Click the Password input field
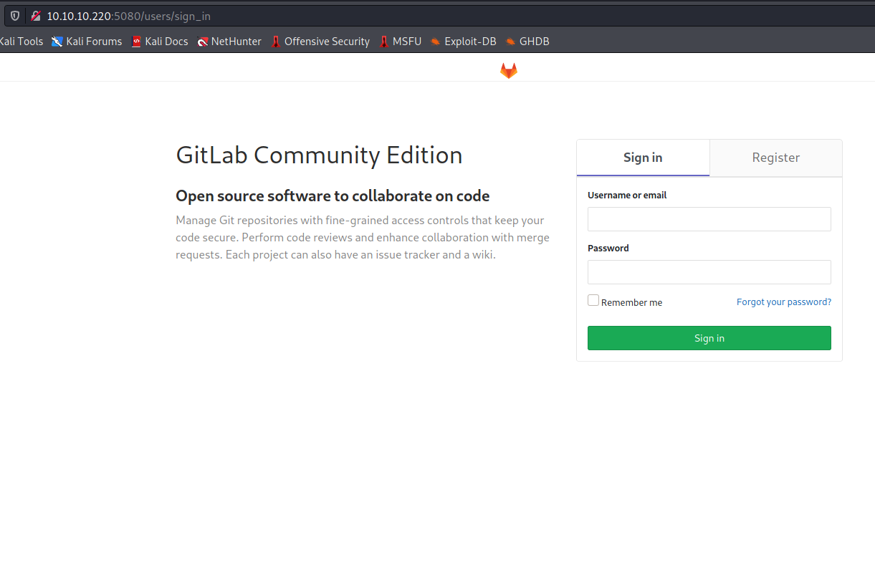875x588 pixels. click(x=709, y=272)
